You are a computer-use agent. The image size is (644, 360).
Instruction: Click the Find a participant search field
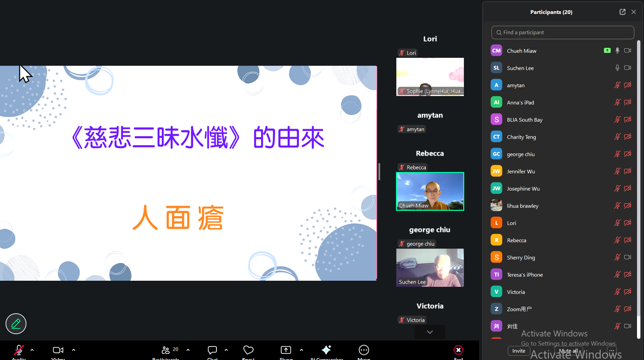[x=562, y=32]
